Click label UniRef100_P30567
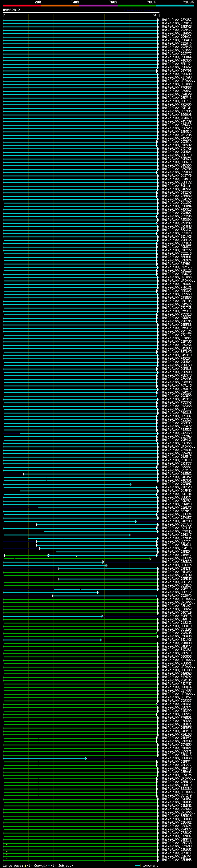Viewport: 197px width, 868px height. pyautogui.click(x=177, y=91)
